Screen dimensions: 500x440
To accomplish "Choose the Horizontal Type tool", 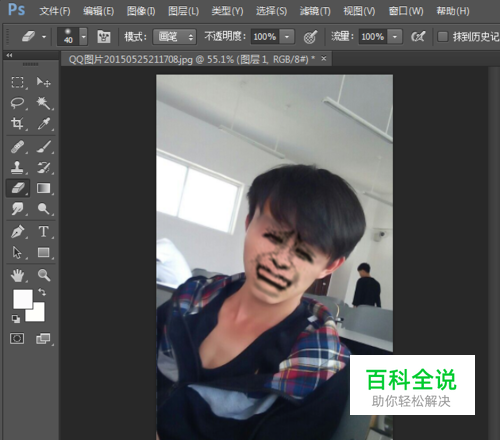I will tap(44, 232).
